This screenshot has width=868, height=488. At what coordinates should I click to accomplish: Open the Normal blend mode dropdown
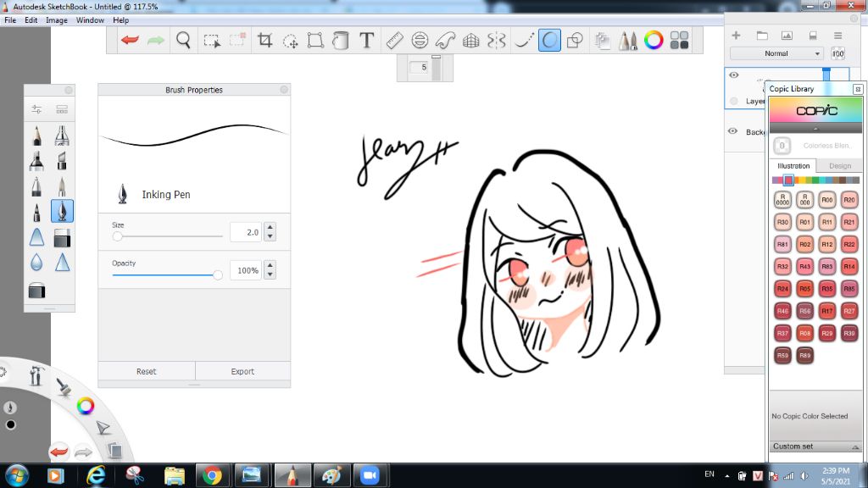point(776,53)
